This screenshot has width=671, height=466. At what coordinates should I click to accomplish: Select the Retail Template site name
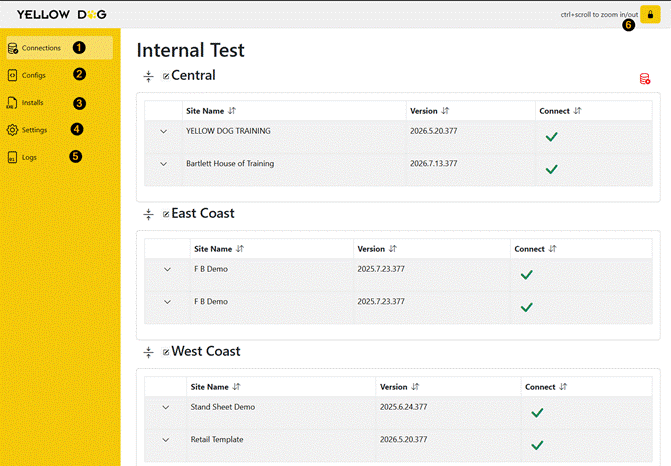point(217,439)
